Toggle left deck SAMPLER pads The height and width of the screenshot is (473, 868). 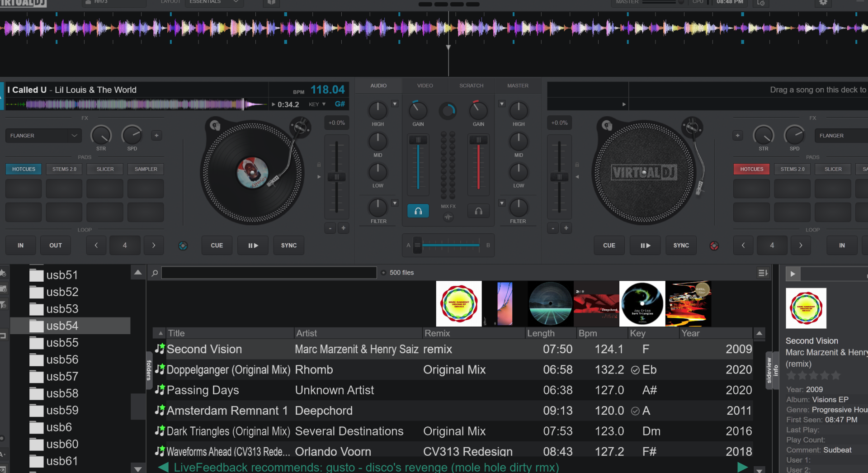146,169
